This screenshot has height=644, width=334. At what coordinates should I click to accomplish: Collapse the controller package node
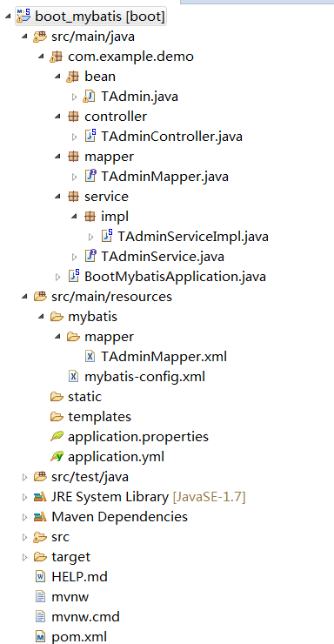[x=58, y=117]
